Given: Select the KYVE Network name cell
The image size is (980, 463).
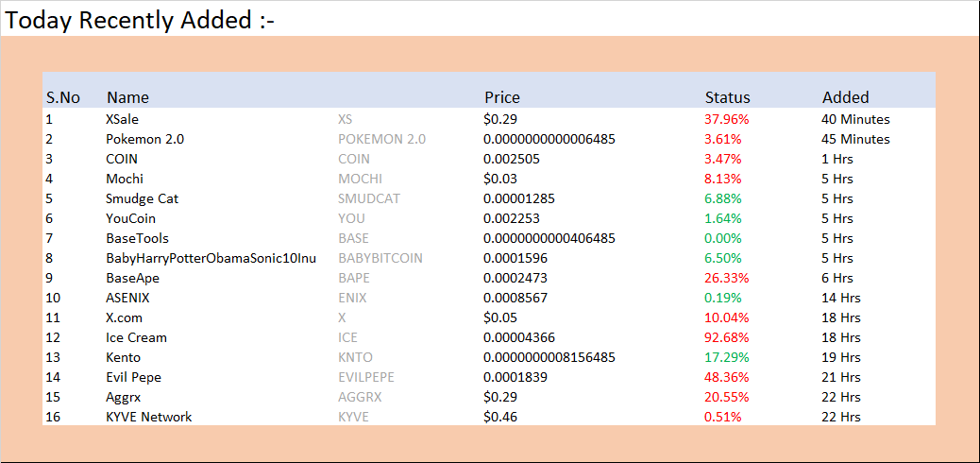Looking at the screenshot, I should [149, 418].
